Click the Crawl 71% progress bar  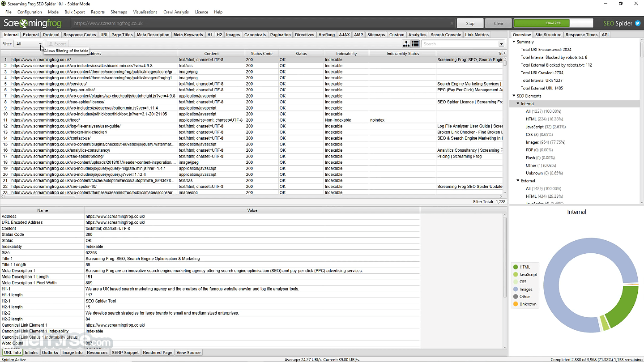tap(553, 23)
